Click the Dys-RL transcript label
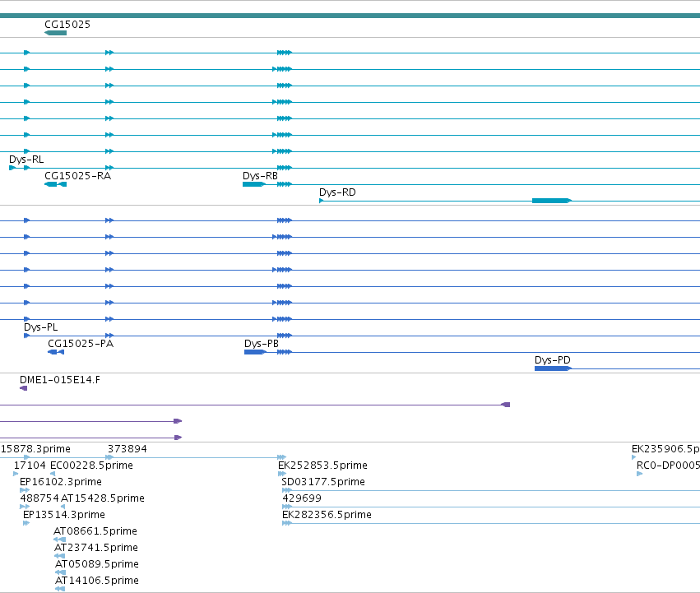 [26, 160]
